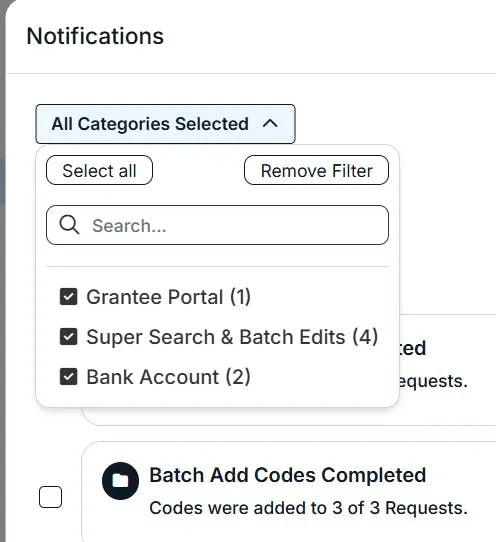Image resolution: width=496 pixels, height=542 pixels.
Task: Click the 'Codes were added to 3 of 3 Requests' text
Action: pos(308,508)
